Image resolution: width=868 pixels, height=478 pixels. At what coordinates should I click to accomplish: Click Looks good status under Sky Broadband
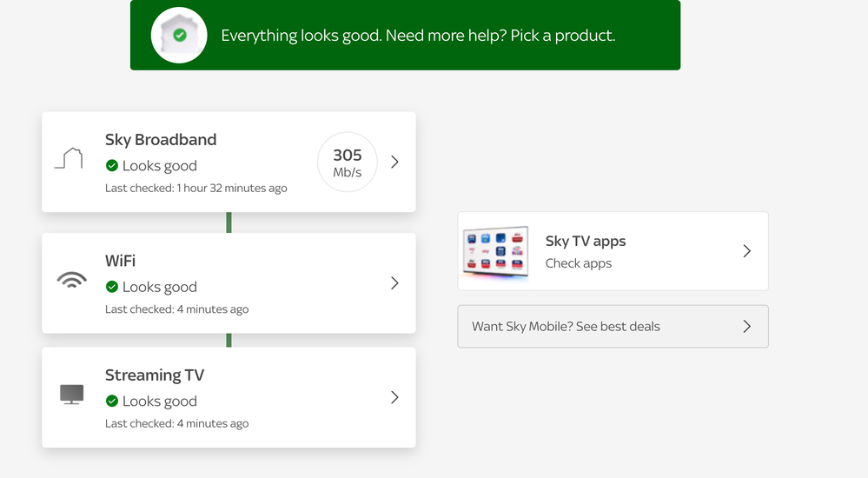(159, 166)
